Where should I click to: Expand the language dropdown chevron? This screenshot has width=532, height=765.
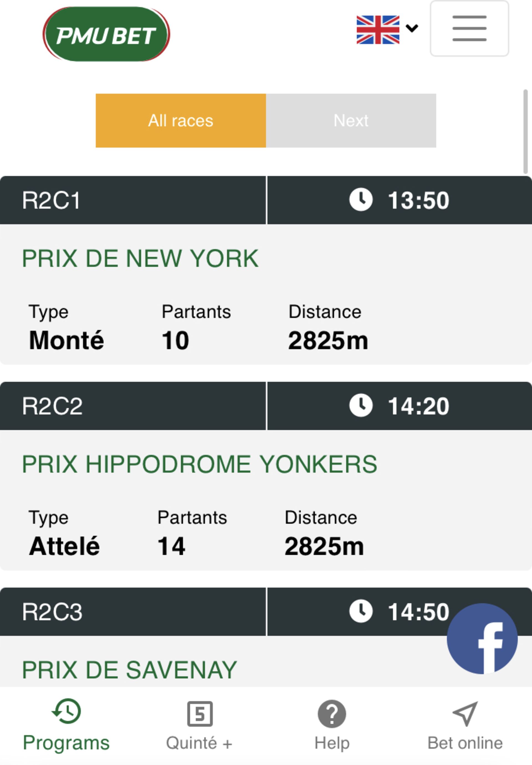click(412, 28)
